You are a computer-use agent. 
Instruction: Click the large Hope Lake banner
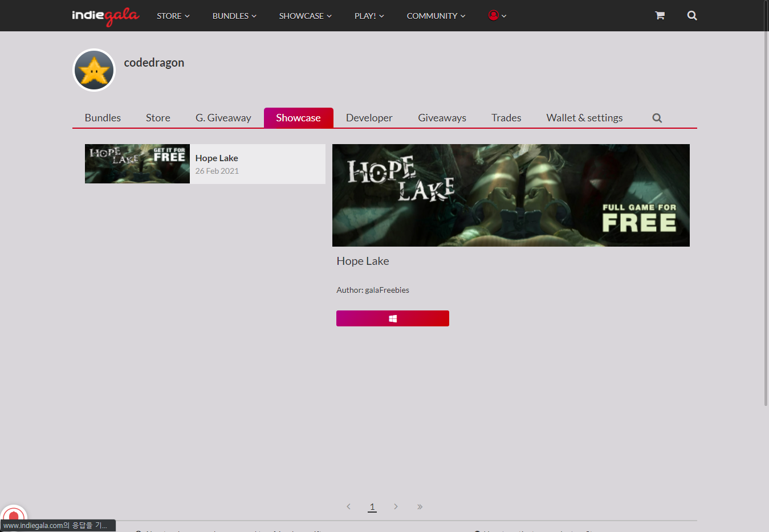coord(511,195)
